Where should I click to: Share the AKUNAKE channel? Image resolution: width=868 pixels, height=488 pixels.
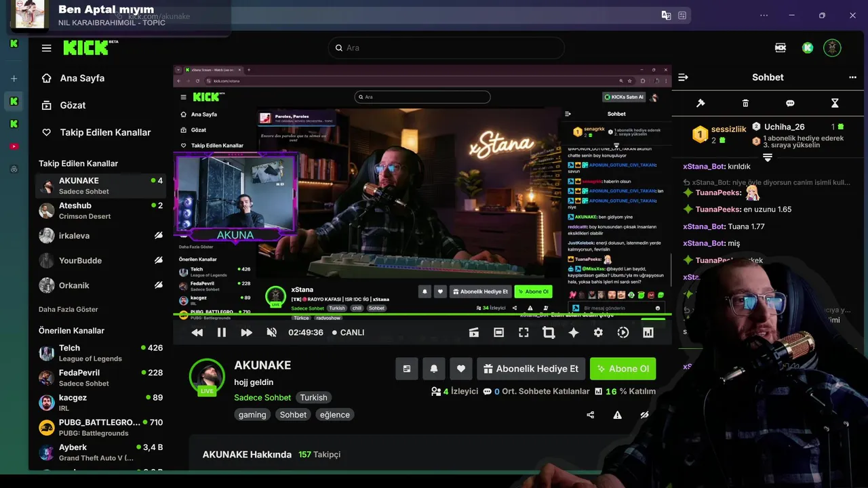tap(590, 415)
